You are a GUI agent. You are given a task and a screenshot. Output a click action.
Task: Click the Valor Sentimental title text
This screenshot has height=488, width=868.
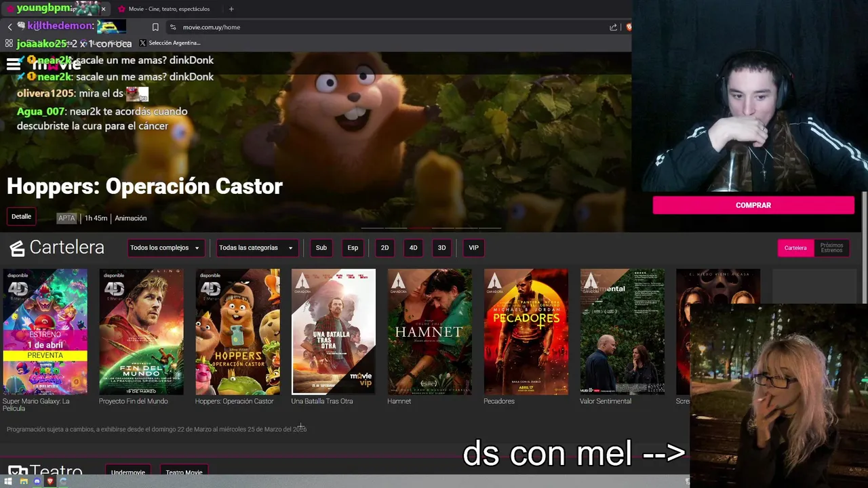point(606,401)
